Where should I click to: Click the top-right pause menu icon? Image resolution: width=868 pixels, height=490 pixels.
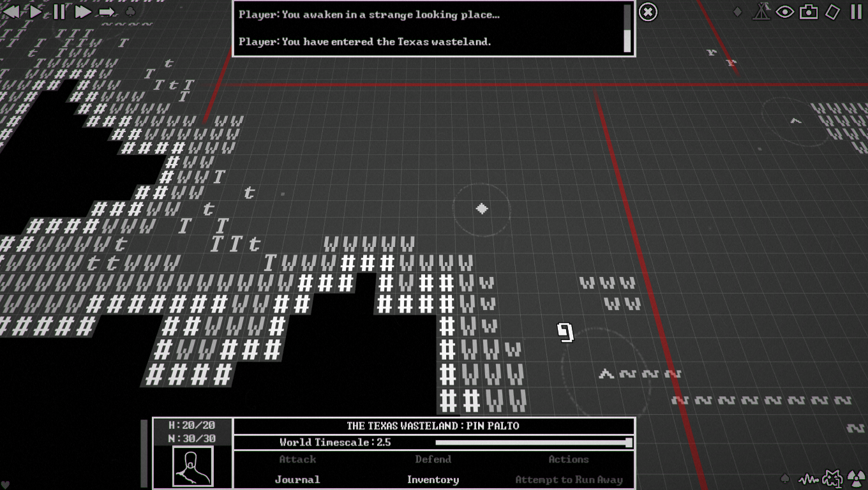pos(856,11)
